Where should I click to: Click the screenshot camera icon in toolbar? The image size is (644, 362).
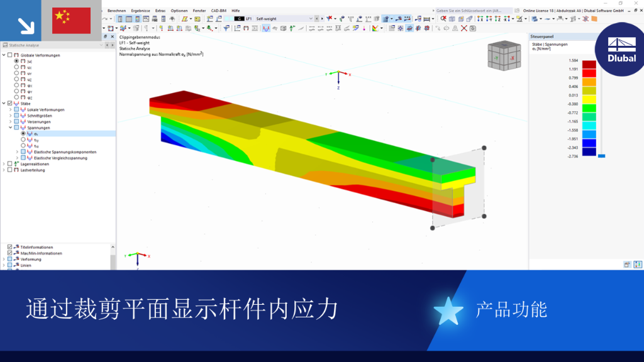click(x=473, y=28)
